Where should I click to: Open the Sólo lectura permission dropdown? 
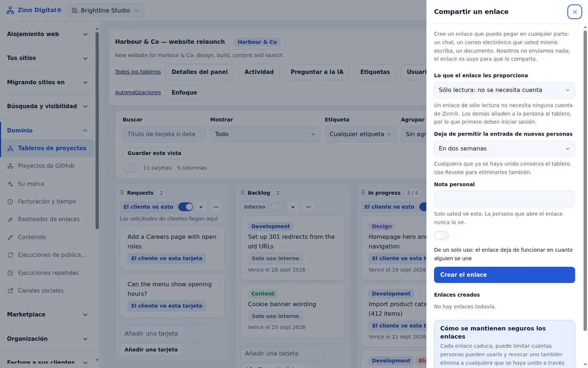(x=504, y=90)
